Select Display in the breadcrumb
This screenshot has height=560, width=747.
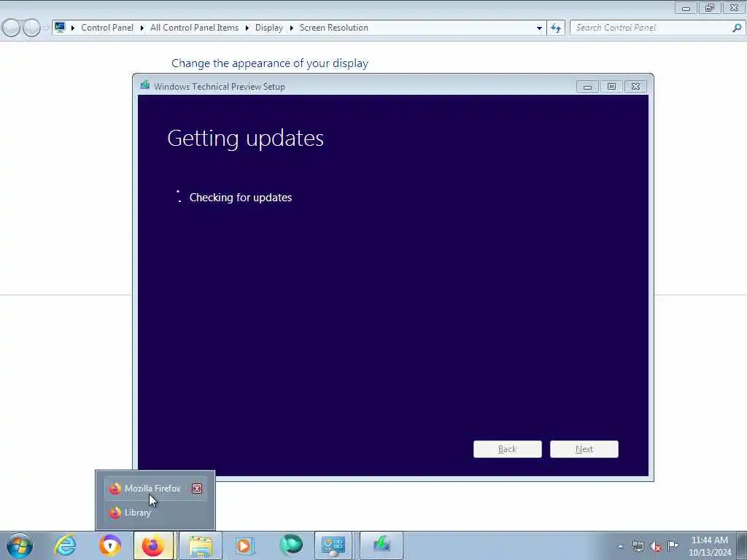268,28
